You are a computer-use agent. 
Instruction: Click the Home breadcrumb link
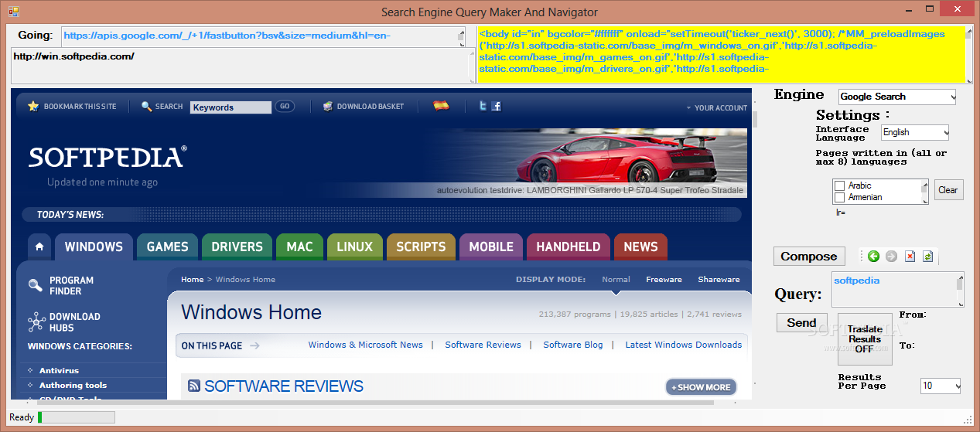click(192, 280)
